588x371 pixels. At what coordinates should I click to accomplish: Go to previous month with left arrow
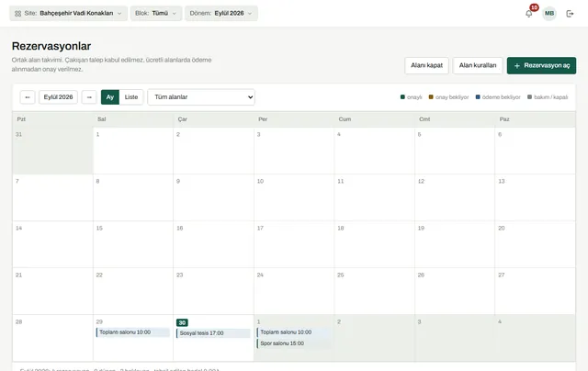[x=28, y=97]
